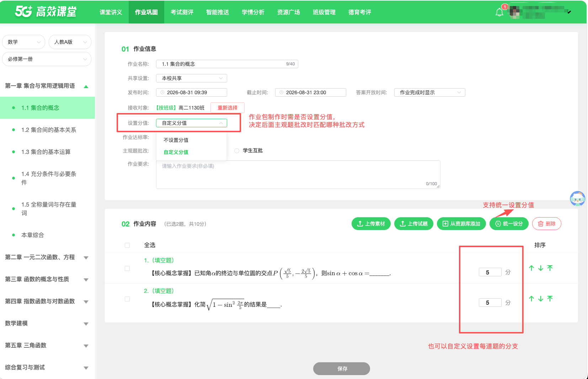
Task: Click clock icon in 发布时间 field
Action: click(162, 92)
